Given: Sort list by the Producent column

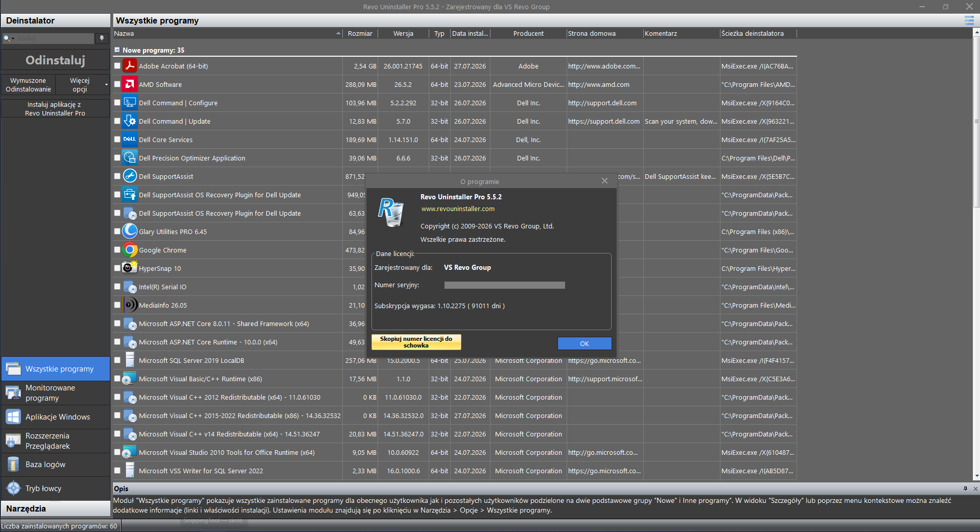Looking at the screenshot, I should click(528, 33).
